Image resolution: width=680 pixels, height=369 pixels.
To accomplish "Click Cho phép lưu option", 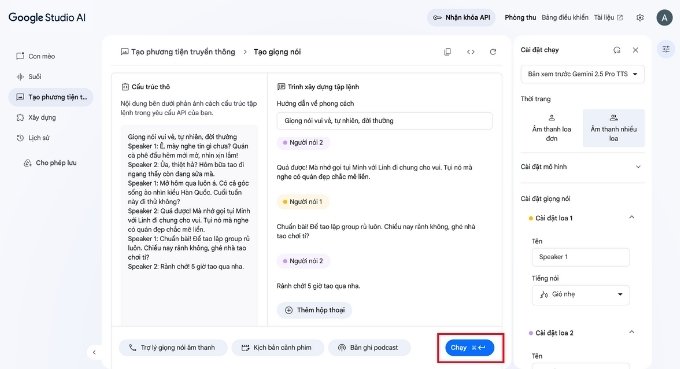I will 50,163.
